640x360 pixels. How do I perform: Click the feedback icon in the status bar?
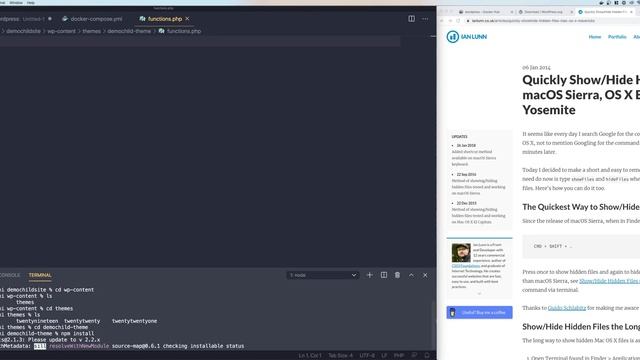click(x=414, y=356)
